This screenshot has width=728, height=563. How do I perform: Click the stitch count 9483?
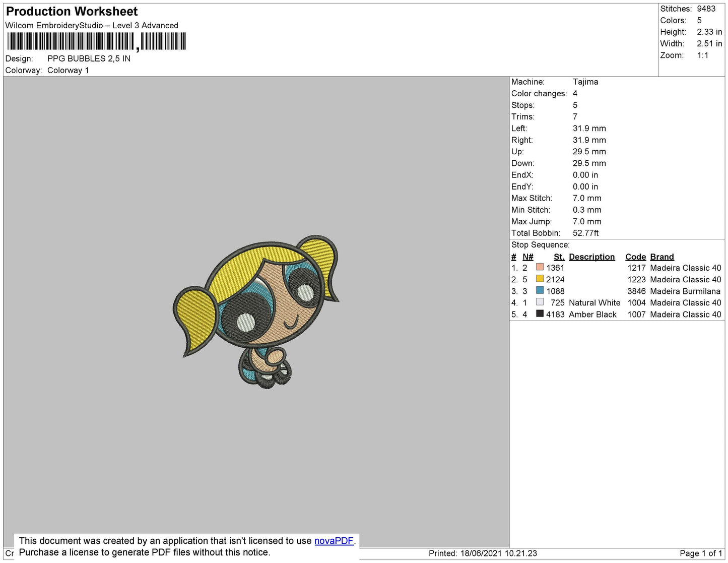coord(706,9)
